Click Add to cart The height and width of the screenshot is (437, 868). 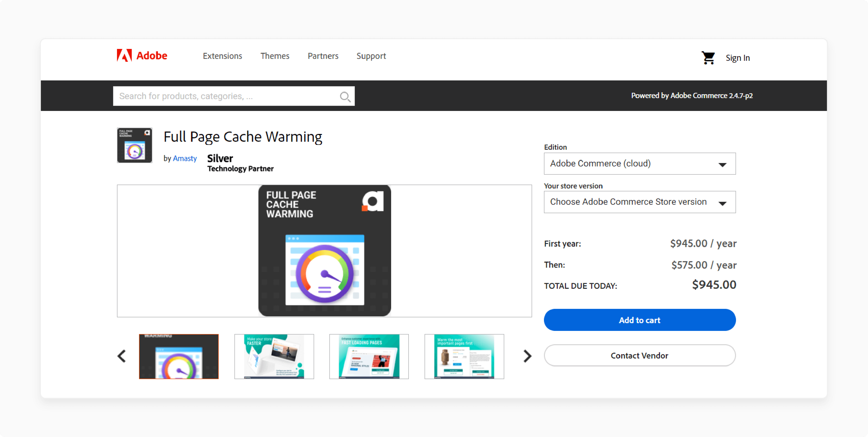click(640, 320)
